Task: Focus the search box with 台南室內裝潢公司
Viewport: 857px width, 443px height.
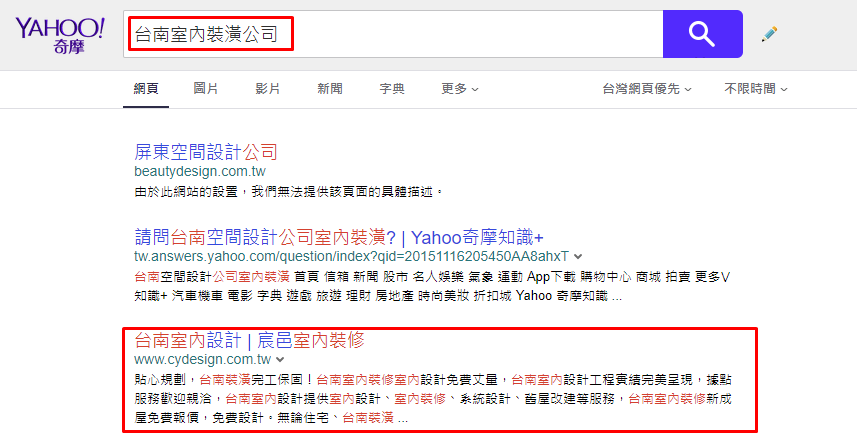Action: pyautogui.click(x=393, y=34)
